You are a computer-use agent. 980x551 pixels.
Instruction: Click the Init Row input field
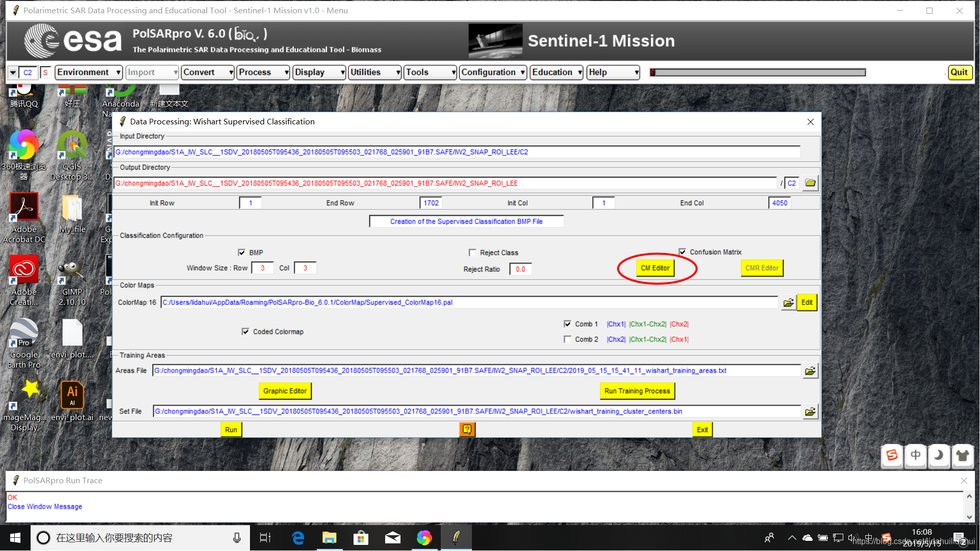[x=250, y=203]
